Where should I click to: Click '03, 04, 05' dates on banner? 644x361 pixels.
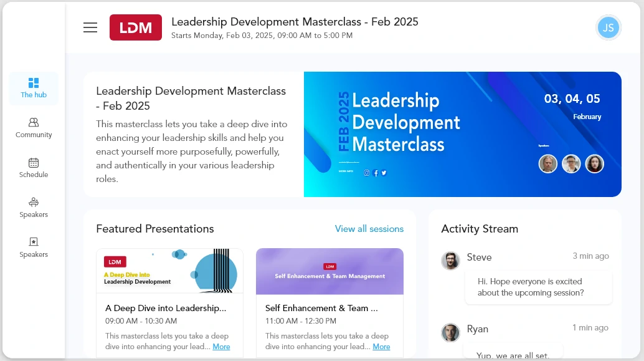(x=572, y=99)
